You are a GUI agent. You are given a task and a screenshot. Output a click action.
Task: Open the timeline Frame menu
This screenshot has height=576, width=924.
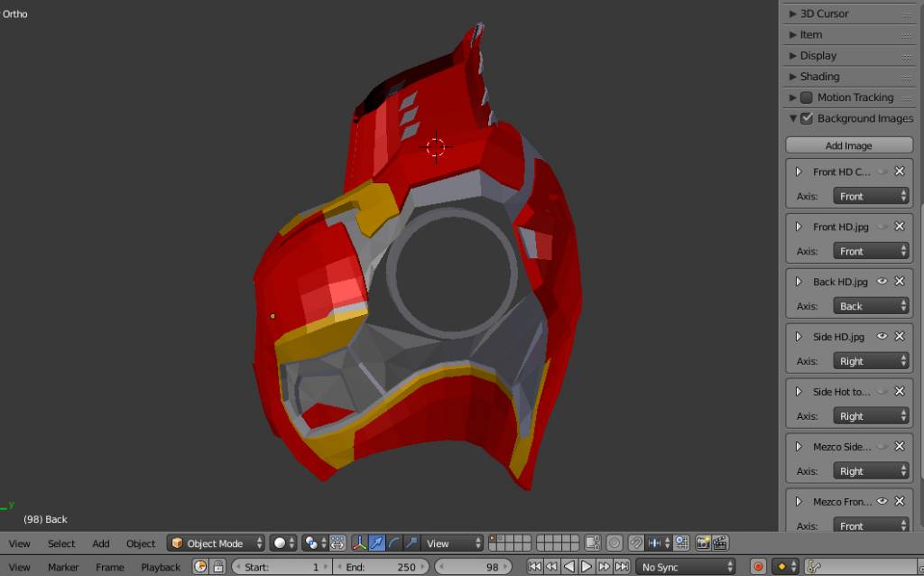pyautogui.click(x=109, y=567)
